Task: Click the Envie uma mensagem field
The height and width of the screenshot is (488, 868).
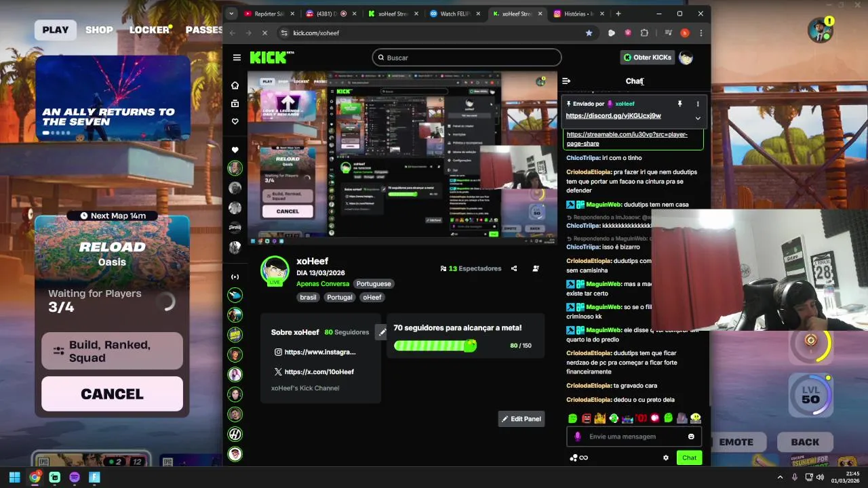Action: (x=634, y=436)
